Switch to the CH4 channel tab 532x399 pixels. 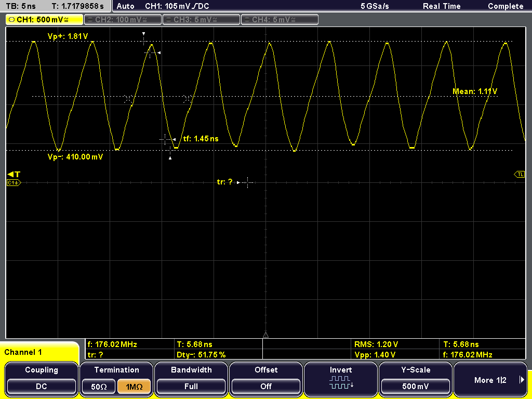pyautogui.click(x=280, y=19)
